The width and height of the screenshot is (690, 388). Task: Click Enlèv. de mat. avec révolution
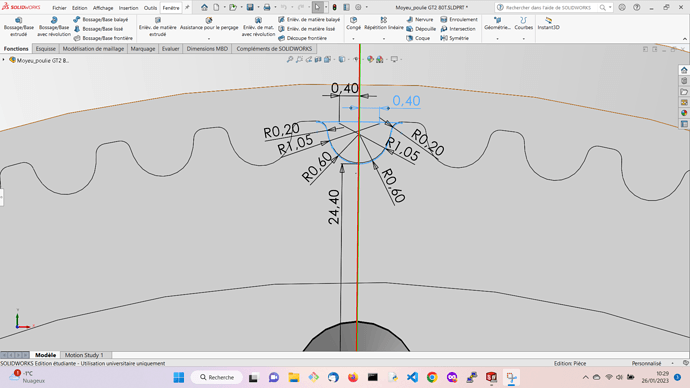coord(258,26)
